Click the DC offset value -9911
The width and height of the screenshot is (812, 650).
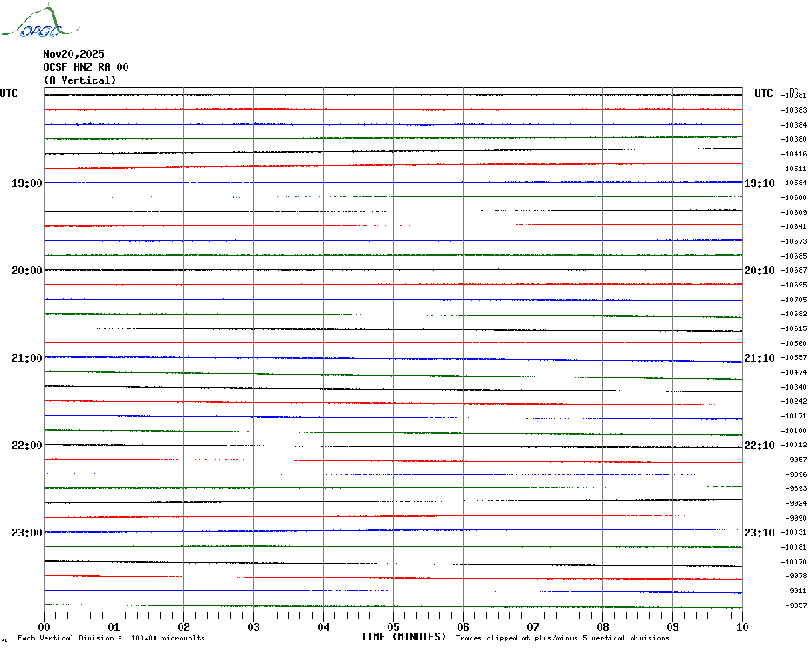[796, 591]
